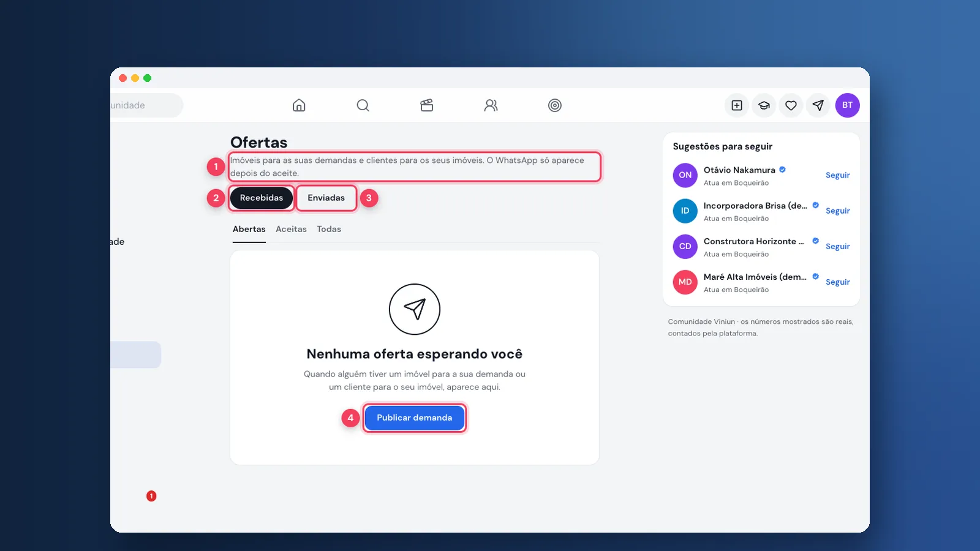The width and height of the screenshot is (980, 551).
Task: Click the search magnifier icon
Action: (x=363, y=105)
